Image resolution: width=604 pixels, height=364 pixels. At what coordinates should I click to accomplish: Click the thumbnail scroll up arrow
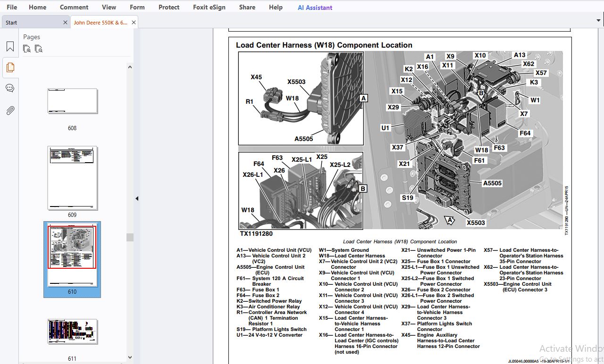130,67
